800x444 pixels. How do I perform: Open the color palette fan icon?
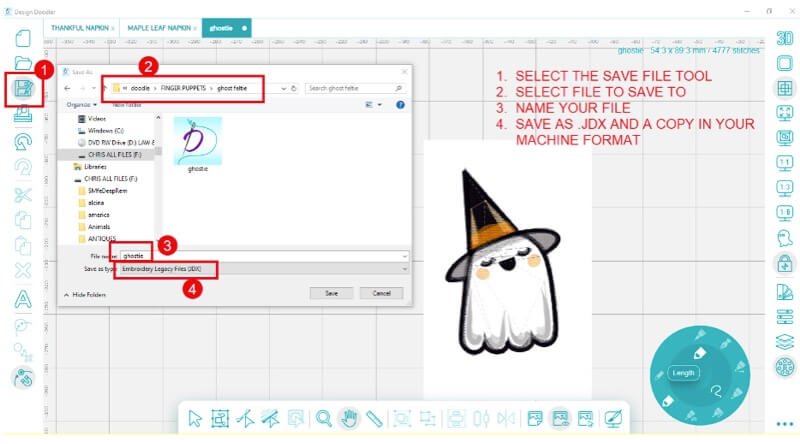coord(785,292)
